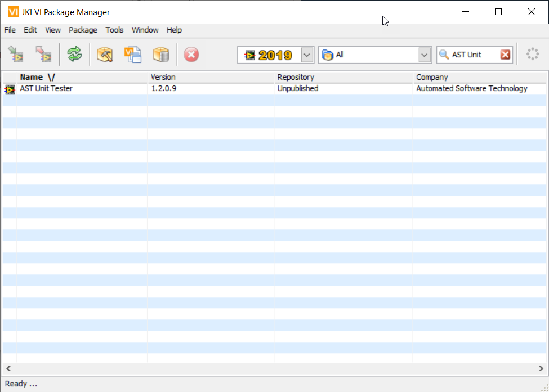Click the horizontal scrollbar left arrow
The image size is (549, 392).
(x=8, y=368)
